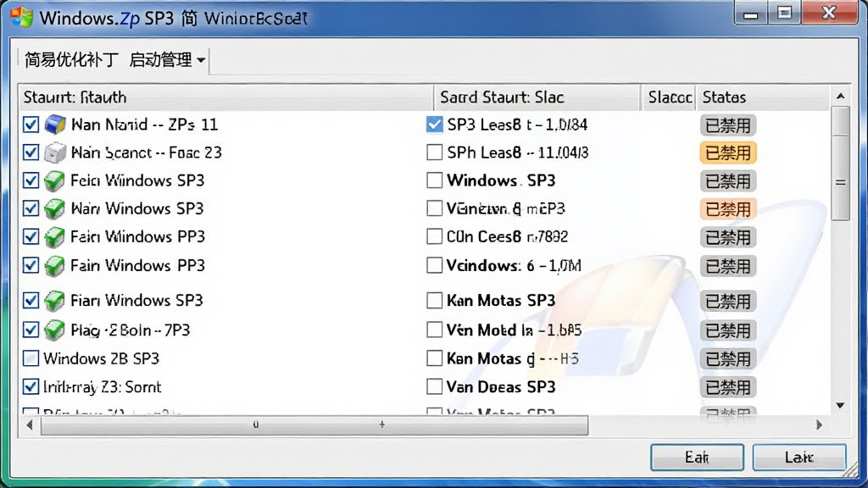Viewport: 868px width, 488px height.
Task: Click the green check icon of 'Fein Windows SP3'
Action: 54,181
